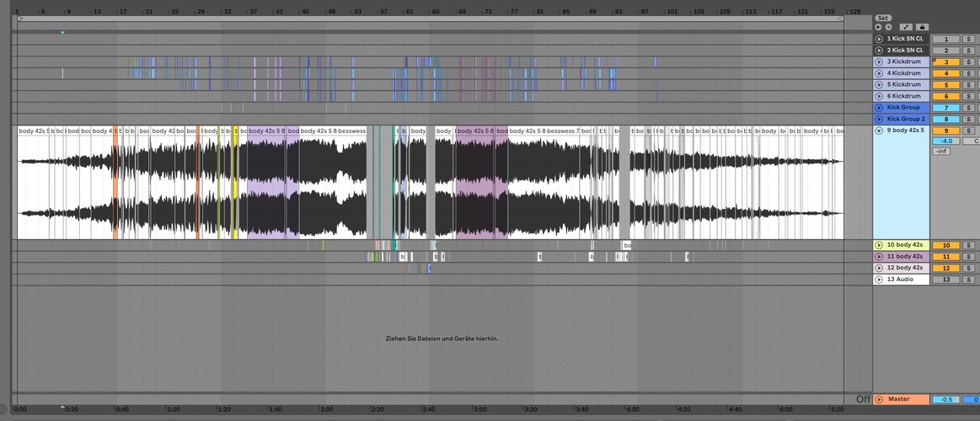This screenshot has width=980, height=421.
Task: Toggle track activator 4
Action: (945, 73)
